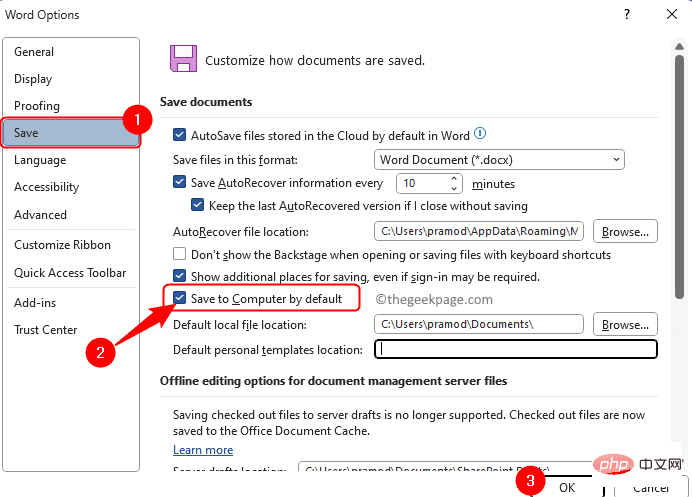Toggle Save AutoRecover information checkbox
Viewport: 692px width, 497px height.
[179, 181]
